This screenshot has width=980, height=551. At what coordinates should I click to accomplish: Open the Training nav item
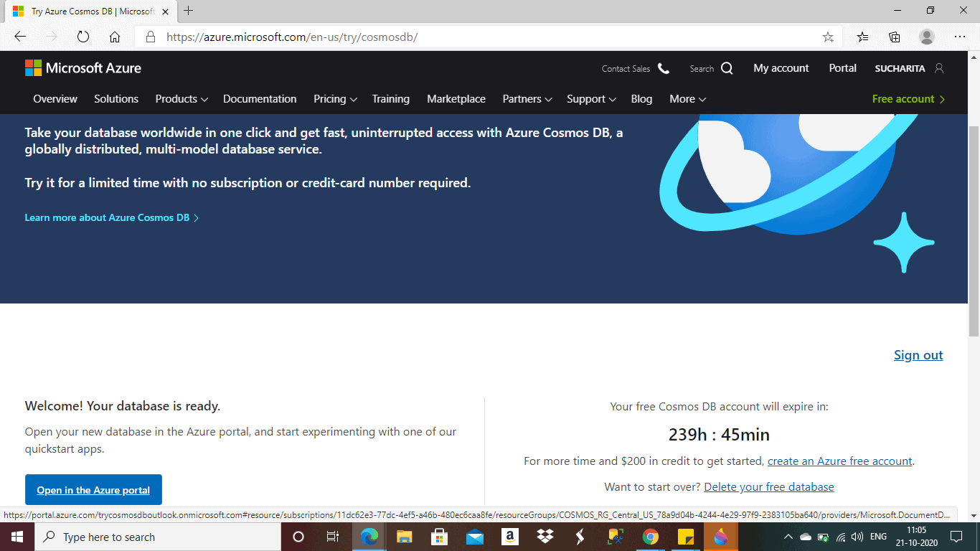pyautogui.click(x=391, y=99)
